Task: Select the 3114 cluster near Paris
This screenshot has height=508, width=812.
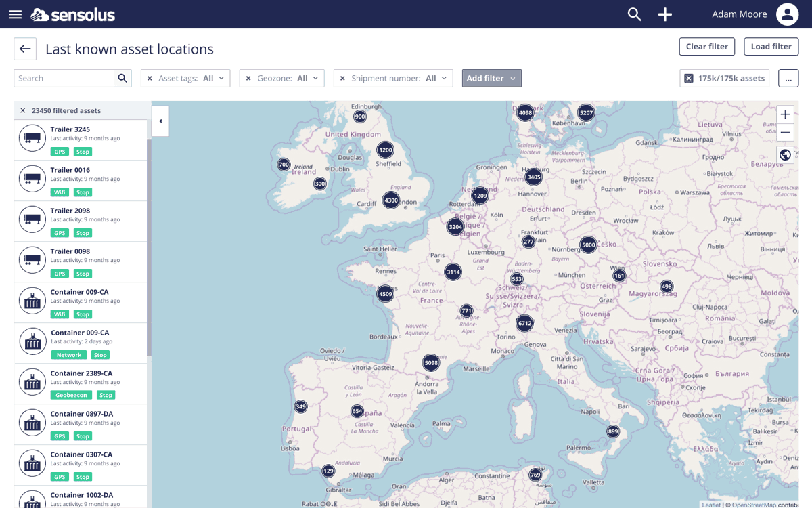Action: tap(453, 272)
